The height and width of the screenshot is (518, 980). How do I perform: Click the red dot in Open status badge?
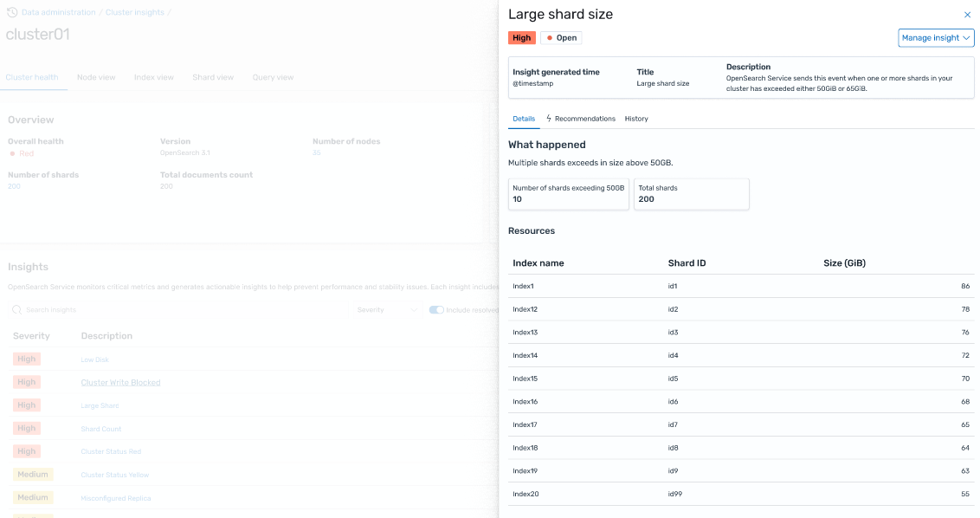549,38
